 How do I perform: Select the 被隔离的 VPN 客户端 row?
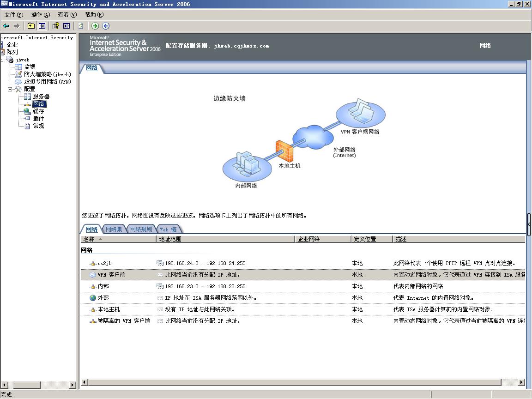[302, 321]
